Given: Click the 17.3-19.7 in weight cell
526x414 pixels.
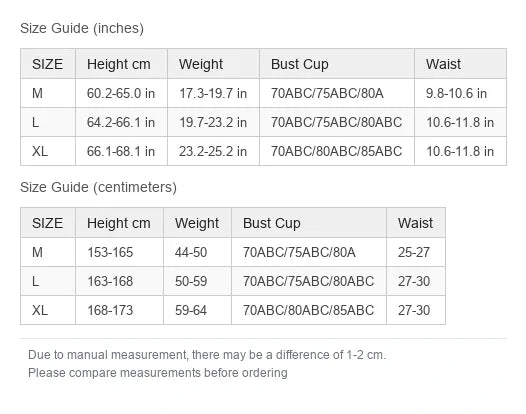Looking at the screenshot, I should click(x=213, y=93).
